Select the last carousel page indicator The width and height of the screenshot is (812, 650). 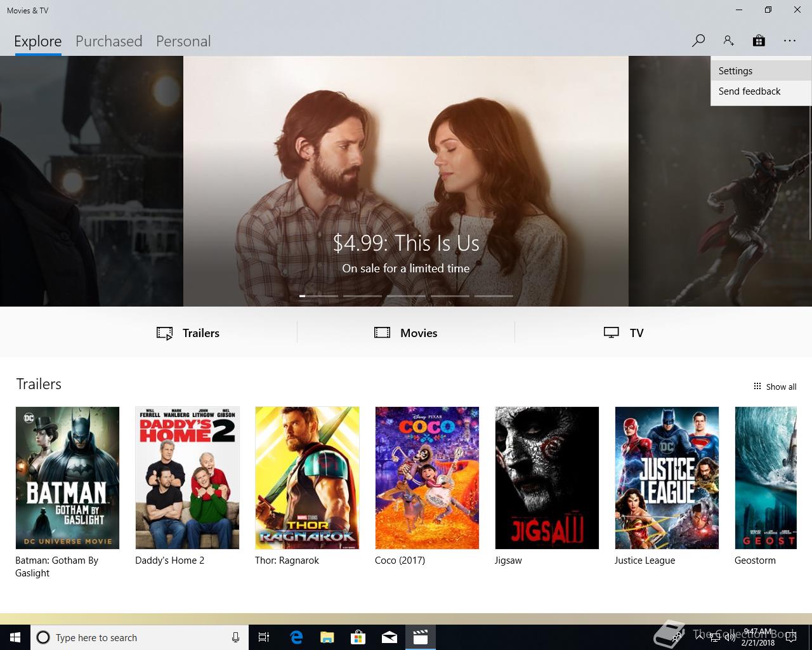click(494, 296)
